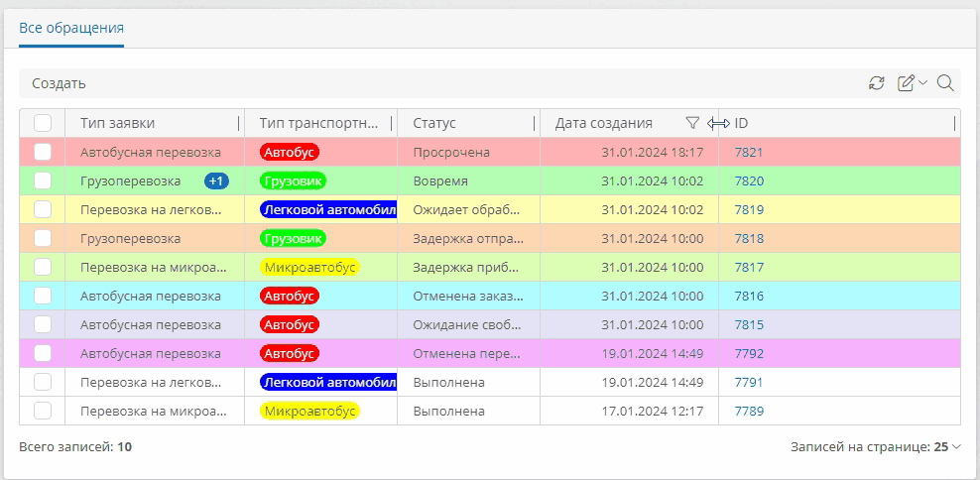Image resolution: width=980 pixels, height=480 pixels.
Task: Toggle the select-all checkbox in table header
Action: pyautogui.click(x=43, y=123)
